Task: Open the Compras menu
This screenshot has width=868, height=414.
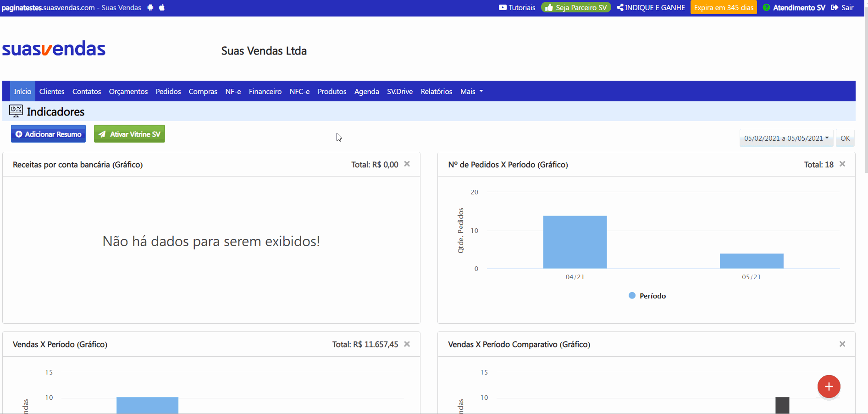Action: (203, 91)
